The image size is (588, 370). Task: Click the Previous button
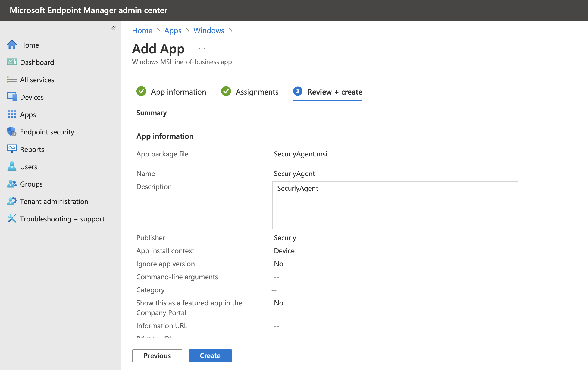157,356
